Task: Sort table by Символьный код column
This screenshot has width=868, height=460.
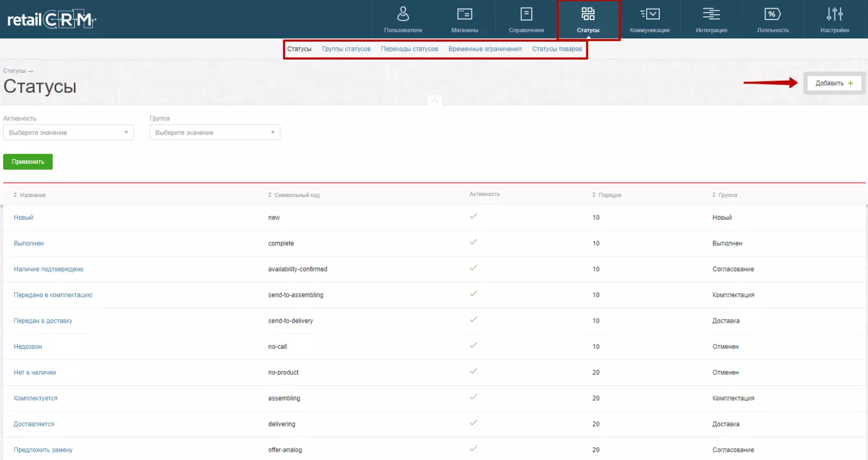Action: point(294,195)
